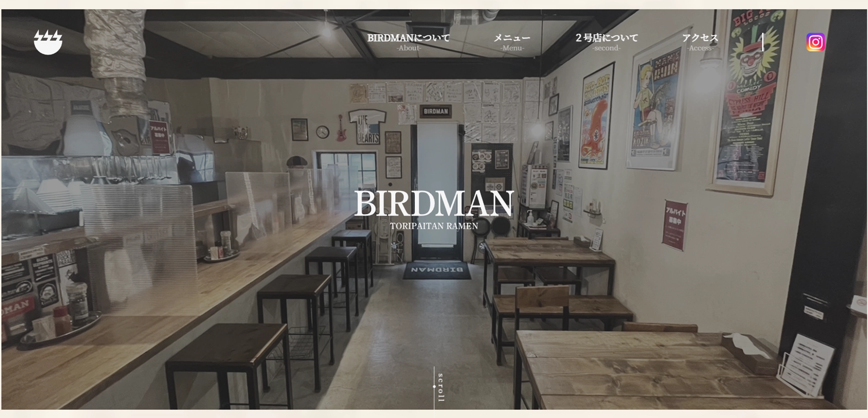This screenshot has width=868, height=418.
Task: Go to the 2号店について page
Action: pyautogui.click(x=606, y=38)
